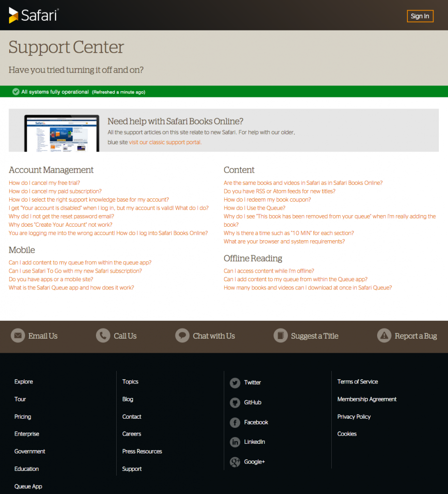Click the envelope icon beside Email Us
The width and height of the screenshot is (448, 494).
tap(18, 336)
